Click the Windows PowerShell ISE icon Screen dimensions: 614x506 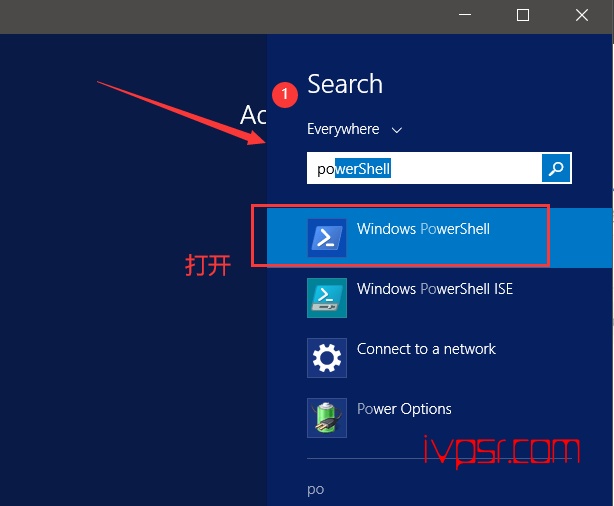327,298
